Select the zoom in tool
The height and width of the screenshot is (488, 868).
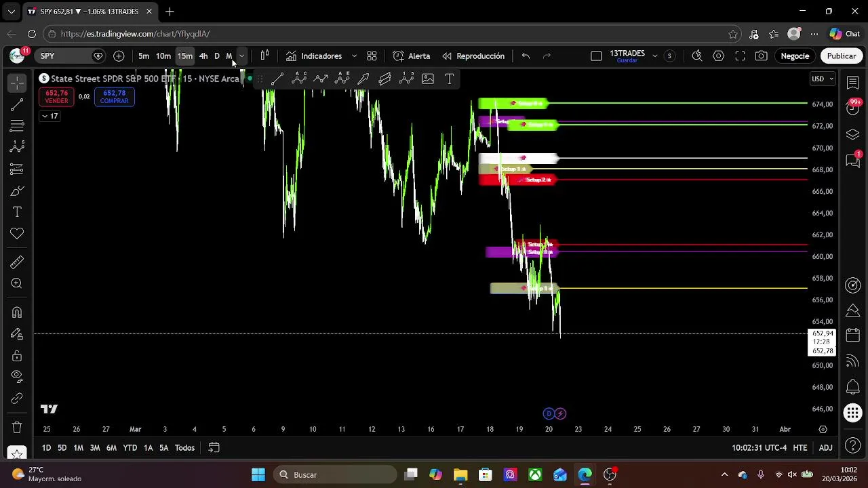pos(17,283)
